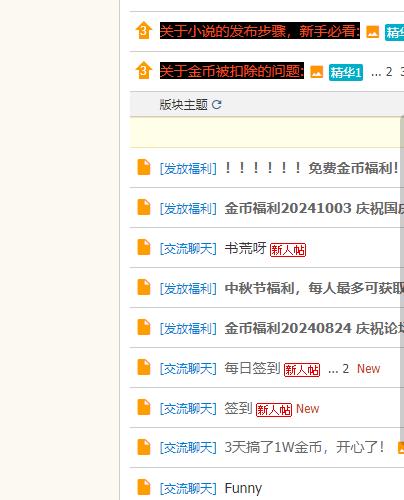
Task: Select 发放福利 tag on 金币福利20240824 row
Action: pos(188,328)
